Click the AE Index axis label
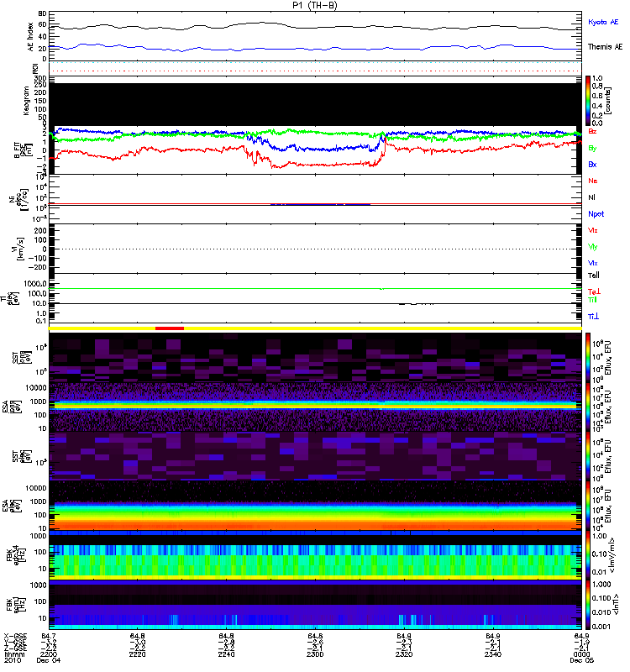Image resolution: width=630 pixels, height=672 pixels. [x=30, y=37]
